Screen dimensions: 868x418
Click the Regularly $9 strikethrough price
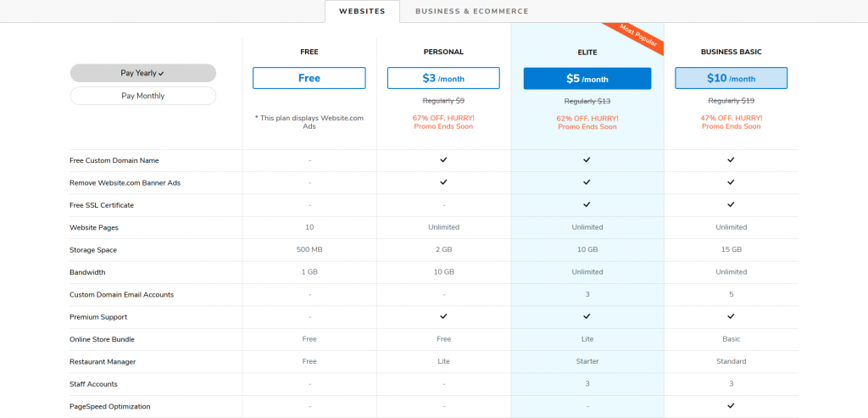pos(443,101)
